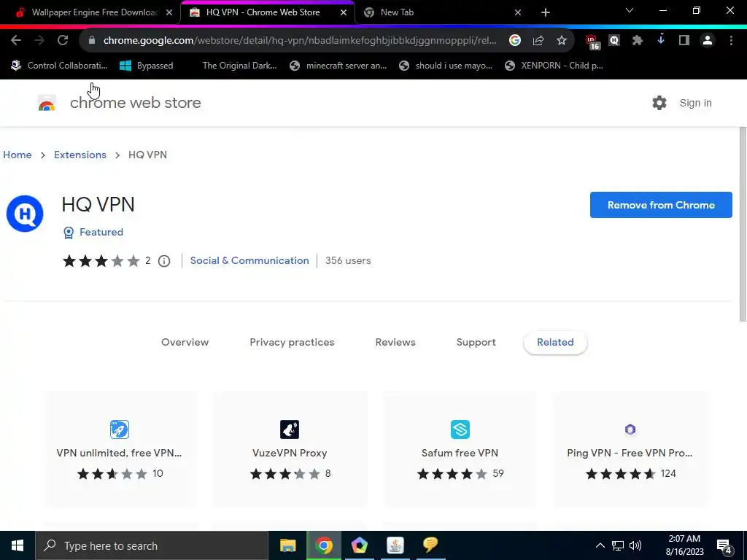Open the Extensions puzzle piece menu

(638, 41)
